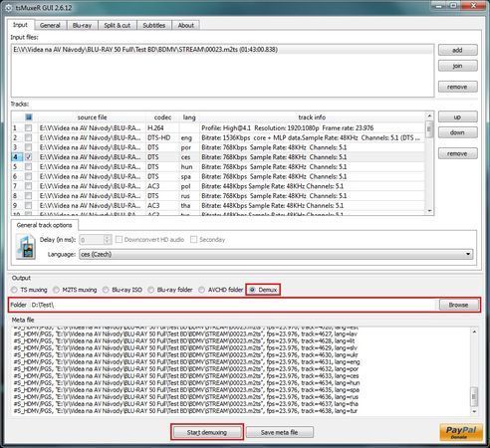Click the codec column header

tap(162, 117)
